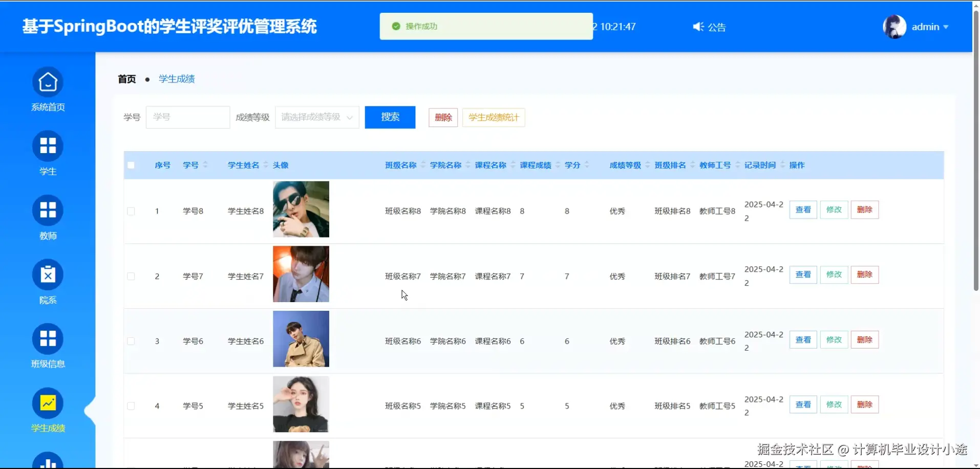This screenshot has width=980, height=469.
Task: Click the page vertical scrollbar thumb
Action: (x=976, y=151)
